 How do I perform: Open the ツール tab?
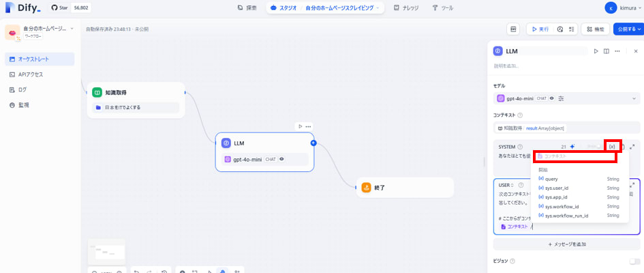443,8
